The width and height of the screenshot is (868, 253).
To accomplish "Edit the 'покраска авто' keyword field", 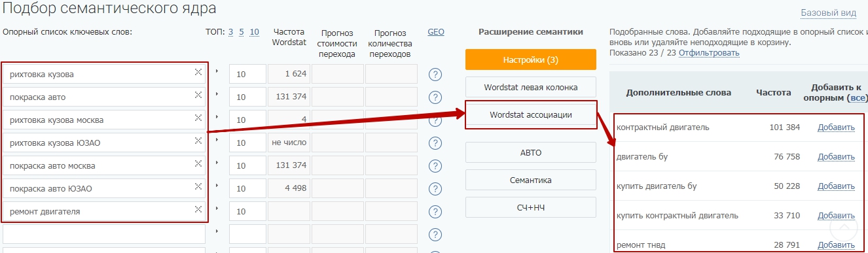I will pos(105,97).
